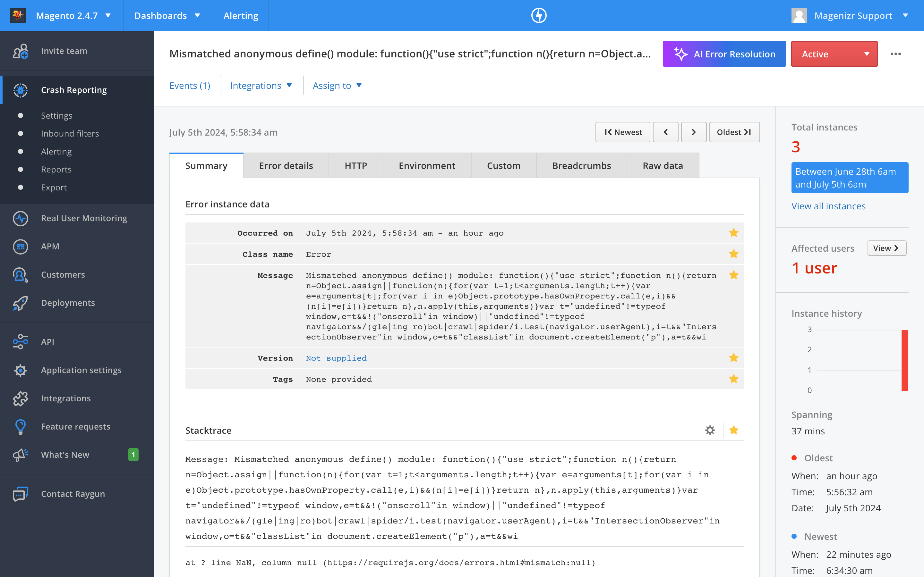Switch to the Breadcrumbs tab

tap(581, 166)
